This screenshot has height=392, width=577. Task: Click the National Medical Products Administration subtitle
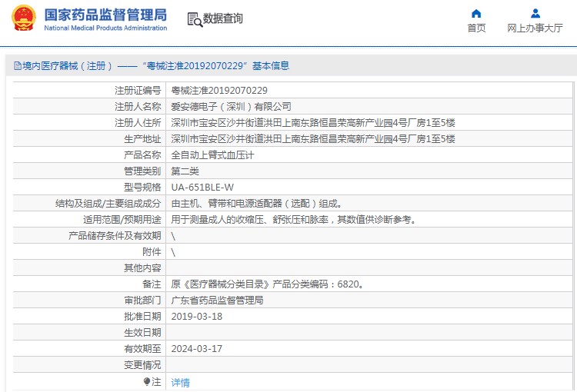[105, 28]
